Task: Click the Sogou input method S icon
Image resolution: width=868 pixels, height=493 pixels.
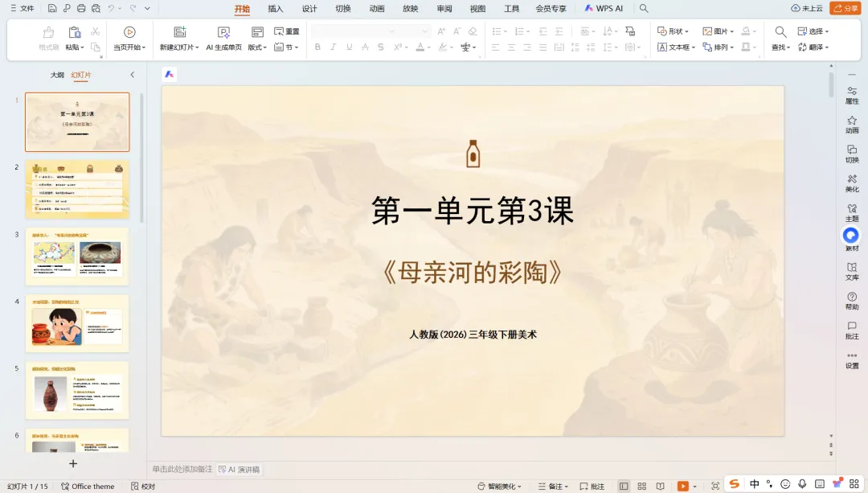Action: [734, 483]
